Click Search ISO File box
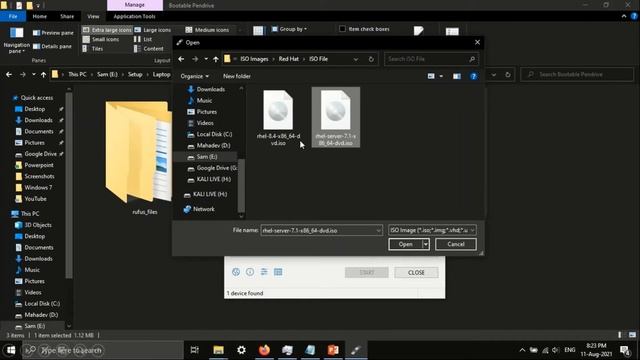The width and height of the screenshot is (640, 360). coord(431,59)
